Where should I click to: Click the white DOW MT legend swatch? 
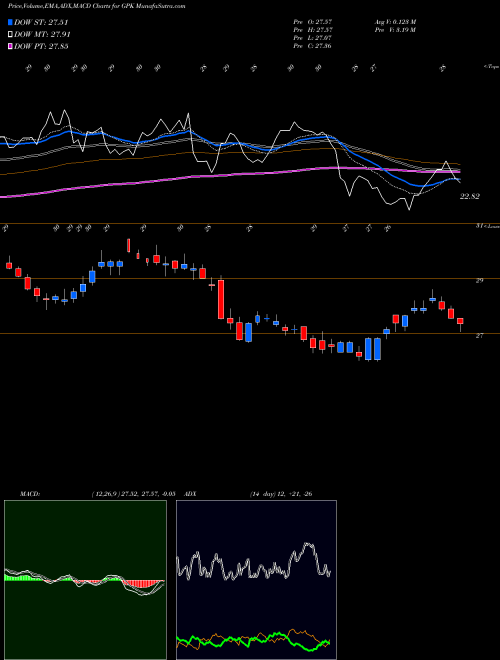tap(10, 35)
